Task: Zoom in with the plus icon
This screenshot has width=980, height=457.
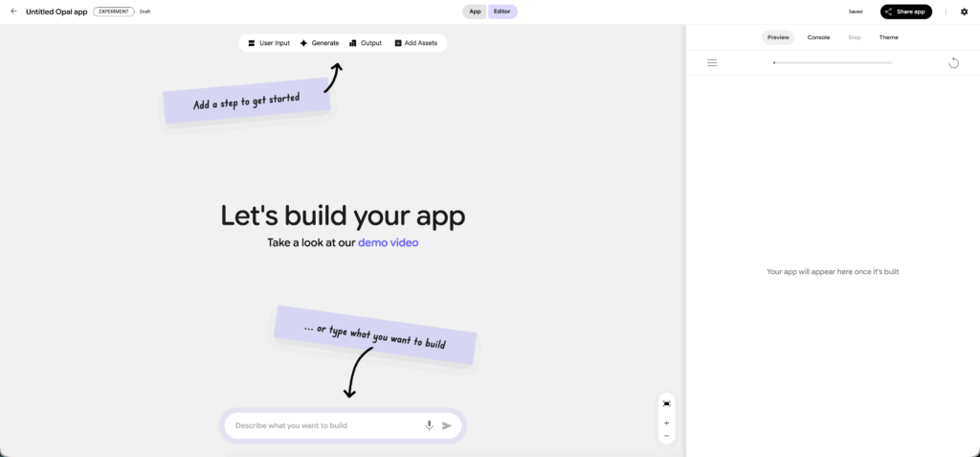Action: pos(667,423)
